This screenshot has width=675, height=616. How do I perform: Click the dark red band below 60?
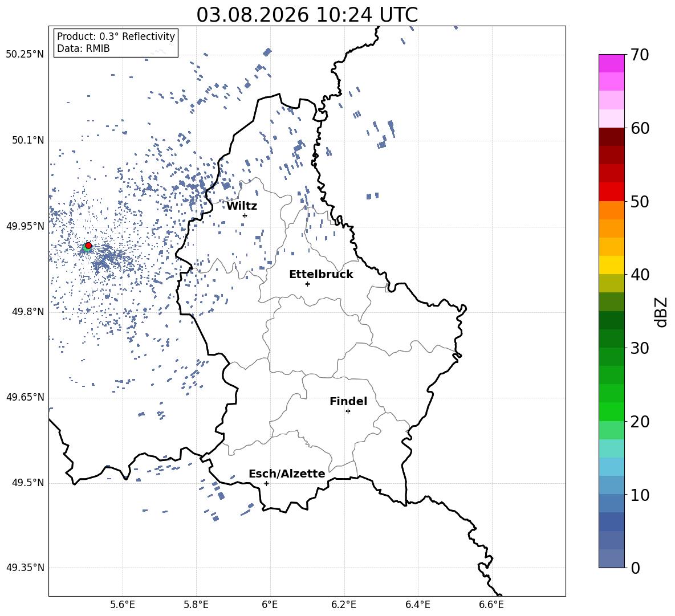(x=611, y=137)
